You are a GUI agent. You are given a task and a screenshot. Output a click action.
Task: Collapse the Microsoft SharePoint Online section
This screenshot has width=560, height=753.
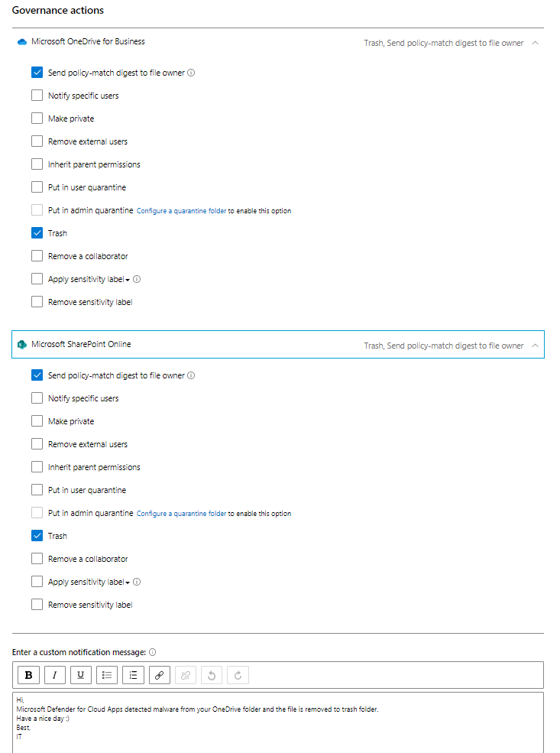tap(535, 346)
